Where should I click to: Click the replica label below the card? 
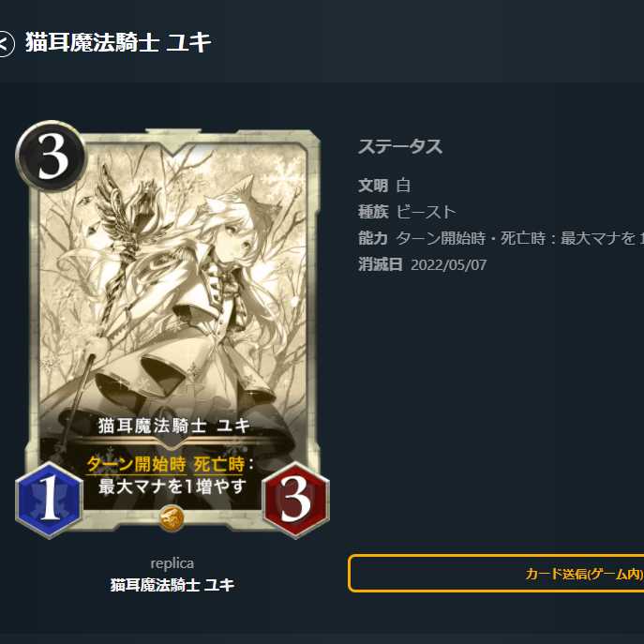click(172, 563)
